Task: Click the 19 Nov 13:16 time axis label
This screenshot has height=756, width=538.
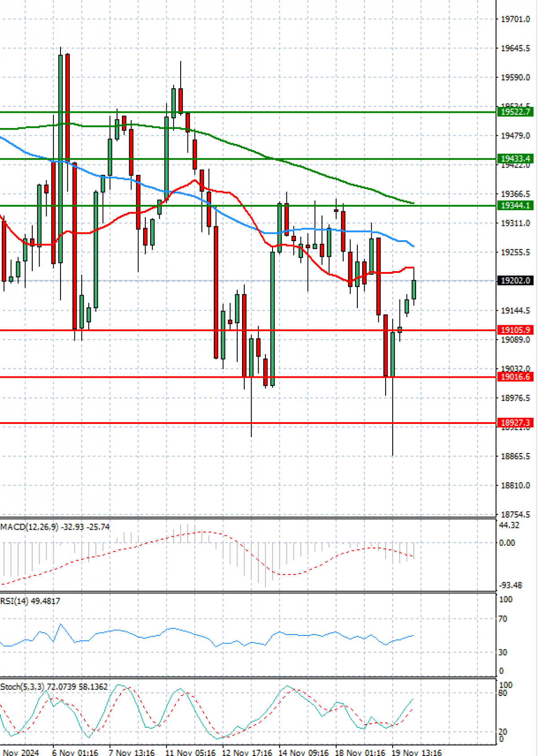Action: point(417,753)
